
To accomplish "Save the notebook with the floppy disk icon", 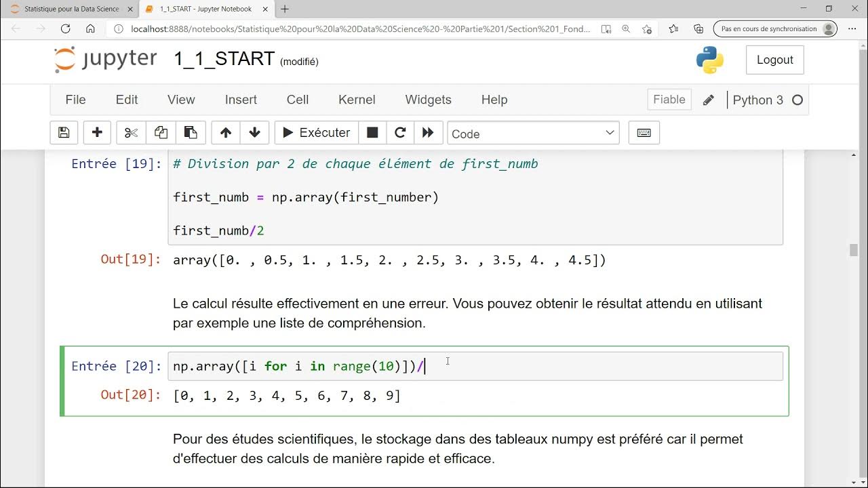I will click(64, 133).
